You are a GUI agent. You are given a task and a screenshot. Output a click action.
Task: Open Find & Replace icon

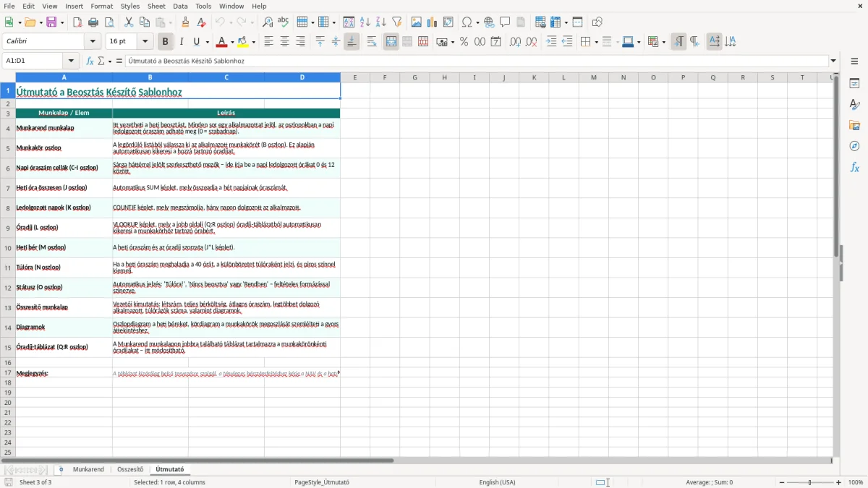pyautogui.click(x=267, y=22)
